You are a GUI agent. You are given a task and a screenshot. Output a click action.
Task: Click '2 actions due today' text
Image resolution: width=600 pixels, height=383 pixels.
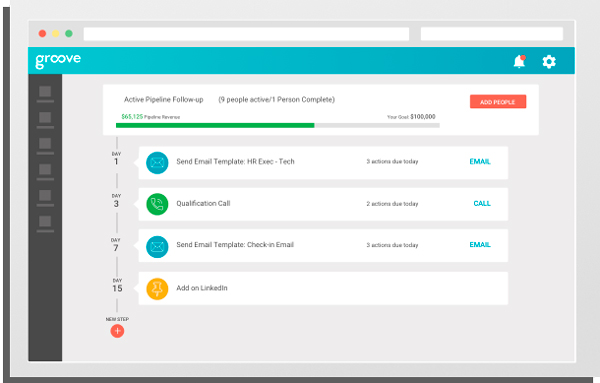click(392, 204)
